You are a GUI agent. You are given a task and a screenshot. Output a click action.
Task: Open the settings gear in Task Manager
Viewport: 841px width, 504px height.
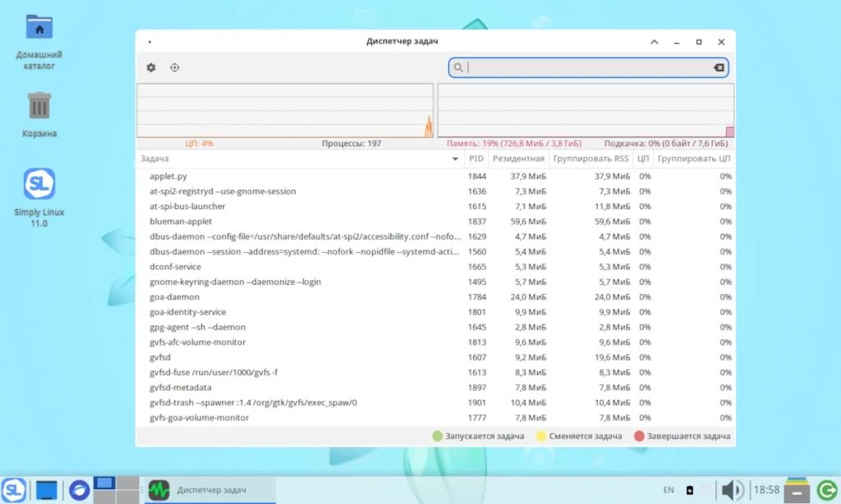[151, 67]
